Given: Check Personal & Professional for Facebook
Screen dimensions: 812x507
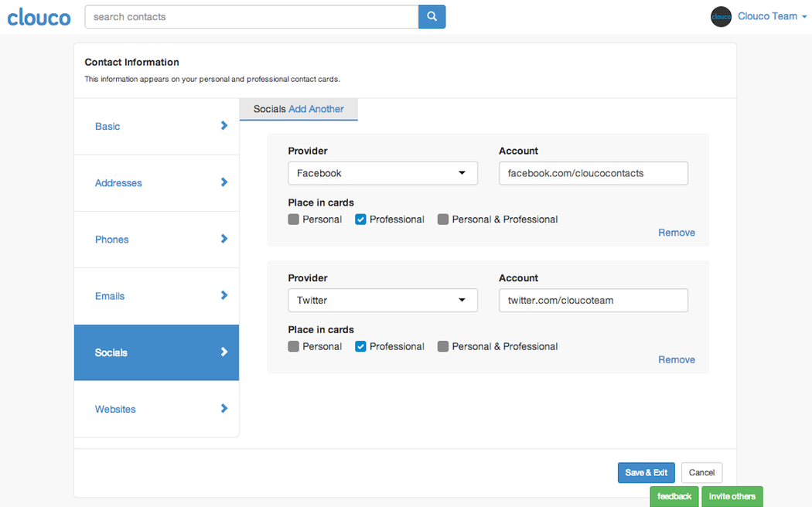Looking at the screenshot, I should (443, 219).
